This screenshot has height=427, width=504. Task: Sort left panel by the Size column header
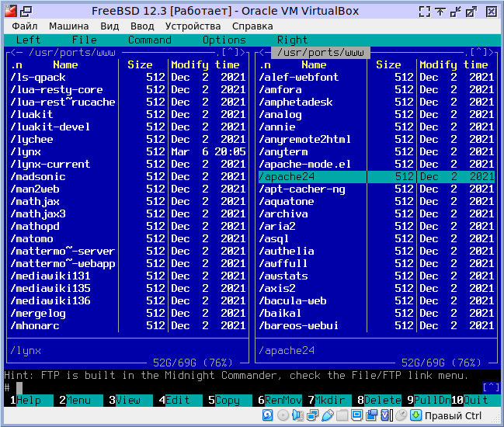click(x=140, y=65)
